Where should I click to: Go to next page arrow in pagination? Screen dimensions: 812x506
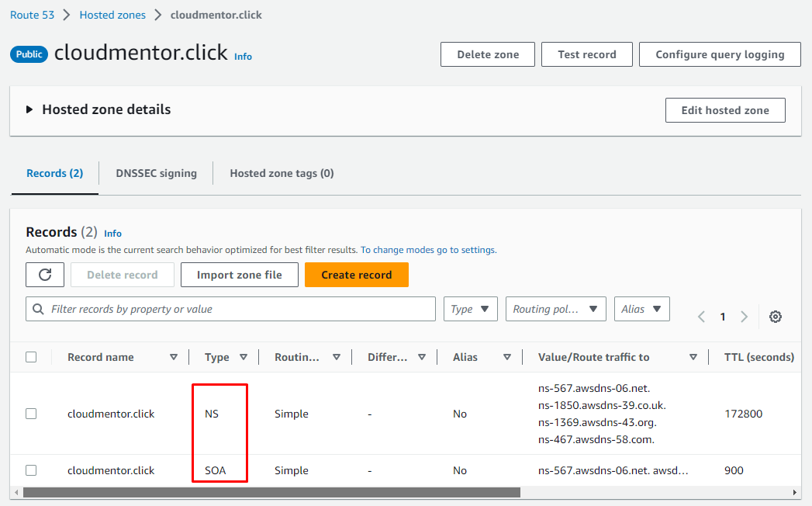[x=744, y=317]
